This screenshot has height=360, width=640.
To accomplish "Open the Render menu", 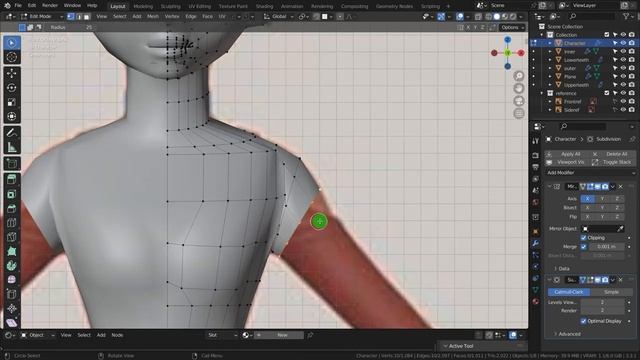I will coord(50,6).
